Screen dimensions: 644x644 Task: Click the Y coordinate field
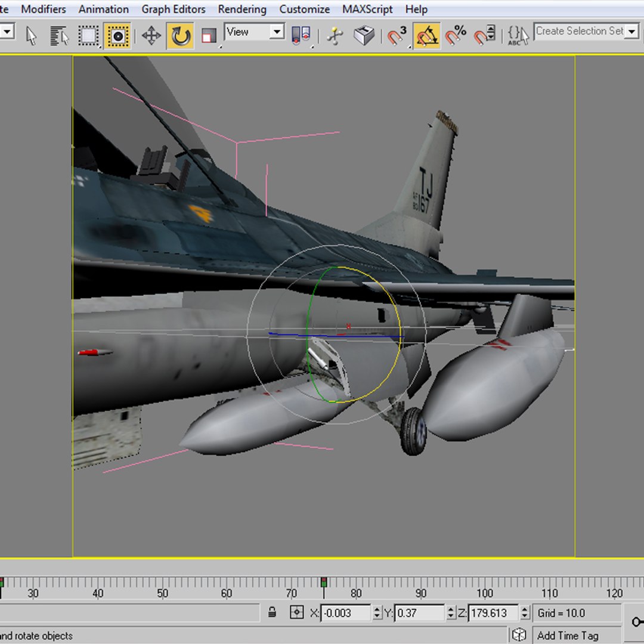[x=419, y=613]
